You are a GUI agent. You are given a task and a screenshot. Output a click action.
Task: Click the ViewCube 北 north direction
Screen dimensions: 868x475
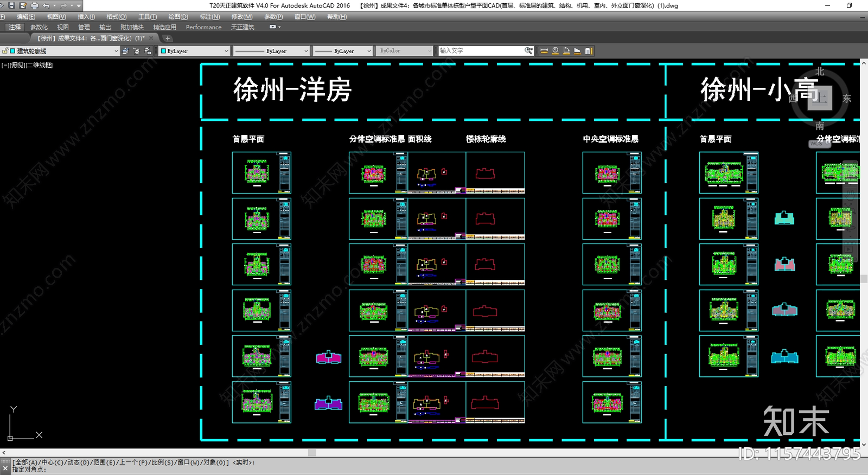click(820, 72)
